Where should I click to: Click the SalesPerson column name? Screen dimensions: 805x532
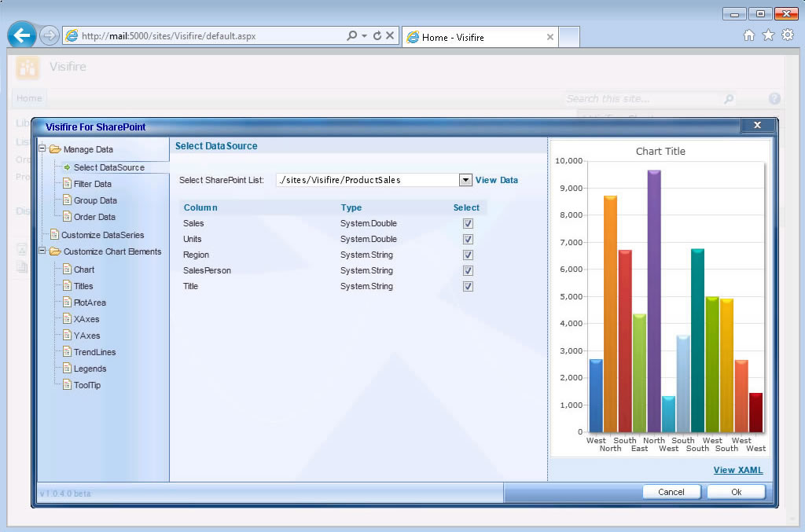[x=207, y=270]
